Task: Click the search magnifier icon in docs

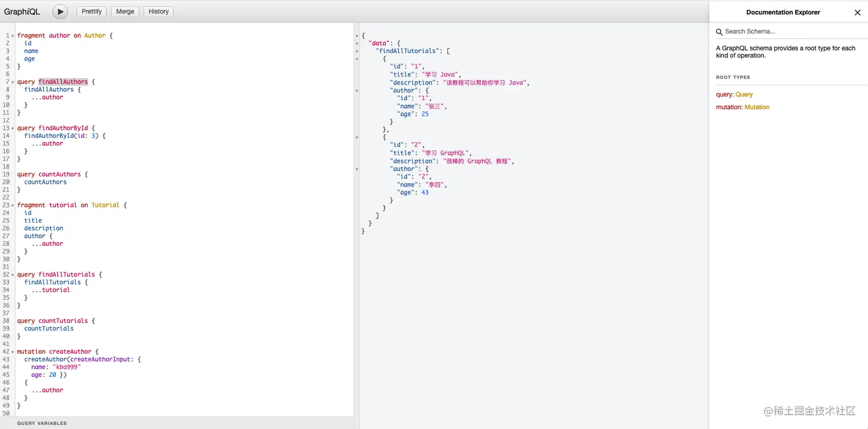Action: tap(719, 32)
